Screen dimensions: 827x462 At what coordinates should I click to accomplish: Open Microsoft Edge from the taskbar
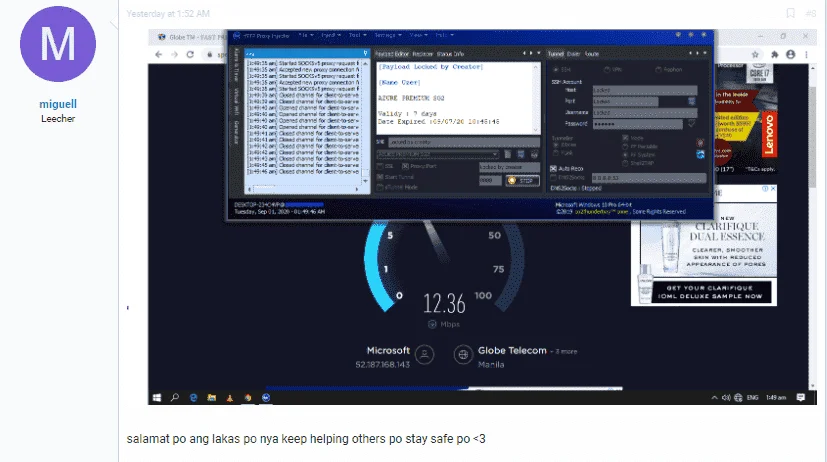[x=194, y=398]
